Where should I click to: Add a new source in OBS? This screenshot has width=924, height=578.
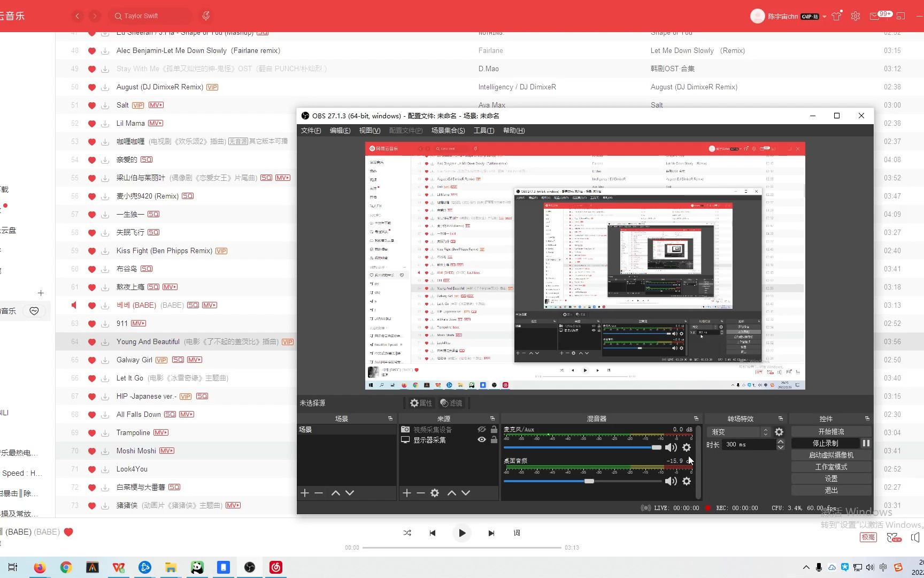click(x=406, y=493)
